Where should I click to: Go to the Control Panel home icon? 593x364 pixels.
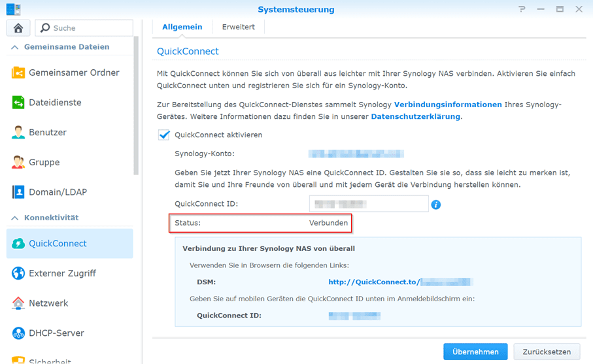(18, 28)
